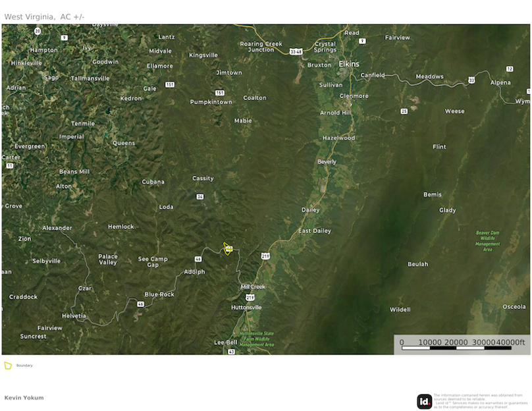Click the US 219 shield near East Dailey
The width and height of the screenshot is (532, 411).
(x=265, y=256)
